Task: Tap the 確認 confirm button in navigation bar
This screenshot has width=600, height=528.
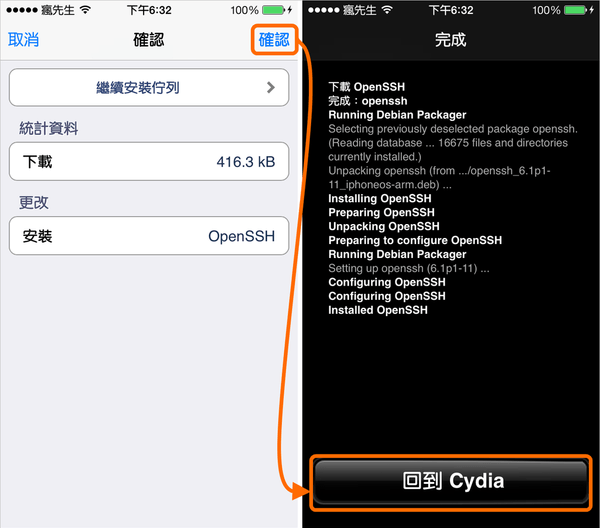Action: point(274,40)
